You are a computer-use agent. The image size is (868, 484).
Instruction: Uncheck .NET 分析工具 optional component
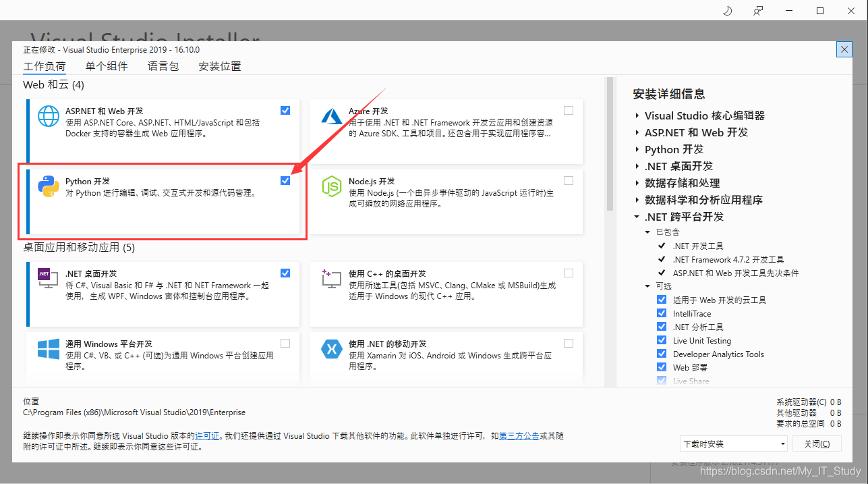tap(662, 327)
